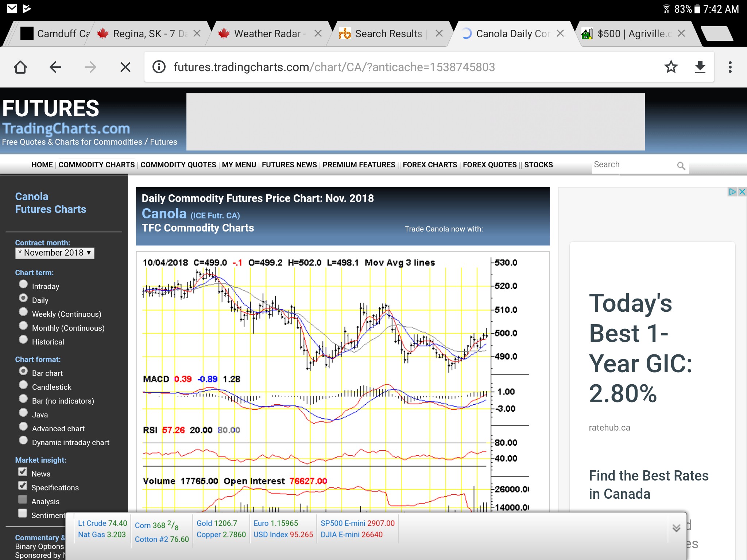Viewport: 747px width, 560px height.
Task: Open FOREX CHARTS menu item
Action: (430, 165)
